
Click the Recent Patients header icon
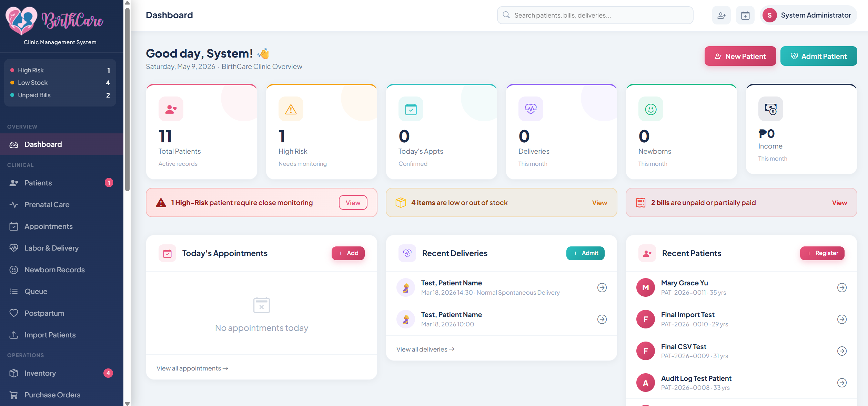point(647,253)
